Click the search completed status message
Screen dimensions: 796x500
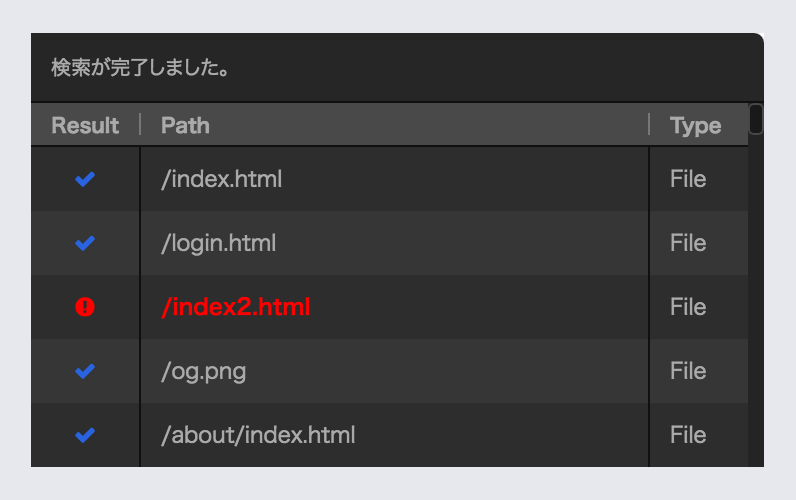click(x=141, y=69)
